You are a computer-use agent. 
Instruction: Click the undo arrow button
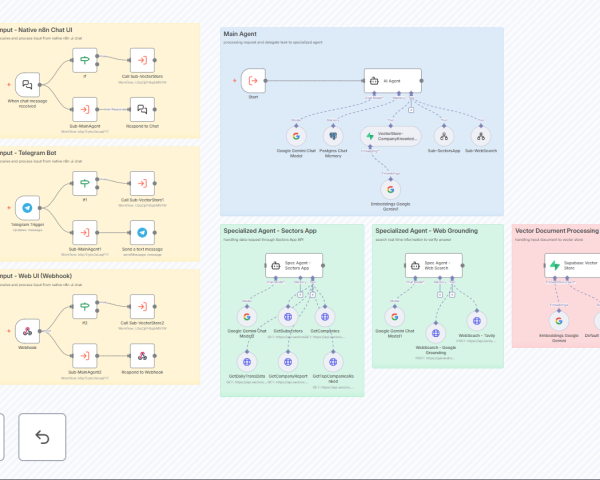[42, 436]
